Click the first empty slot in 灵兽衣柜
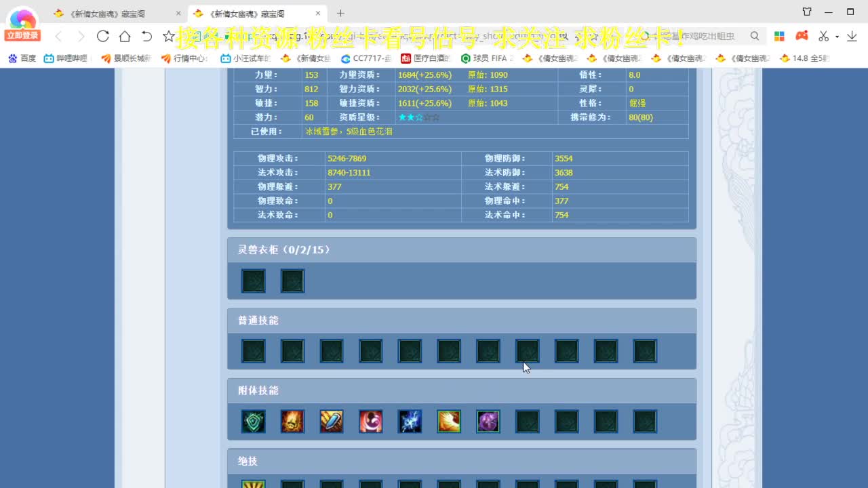This screenshot has width=868, height=488. click(x=254, y=281)
